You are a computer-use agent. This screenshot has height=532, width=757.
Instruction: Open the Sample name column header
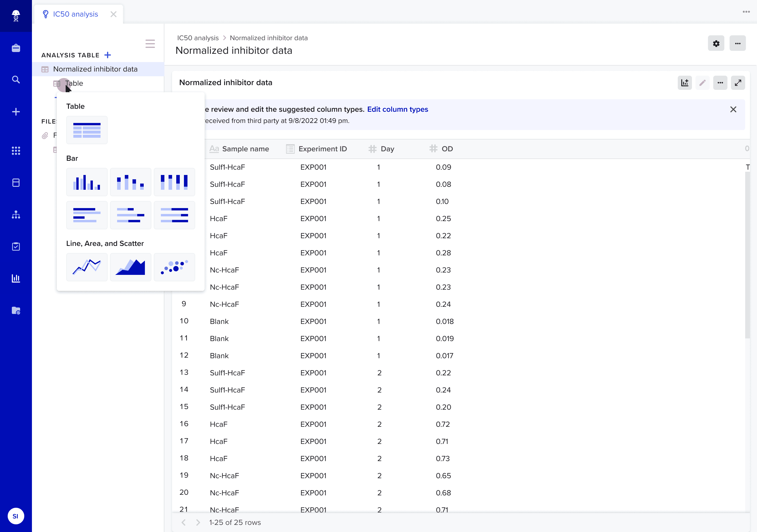point(245,149)
